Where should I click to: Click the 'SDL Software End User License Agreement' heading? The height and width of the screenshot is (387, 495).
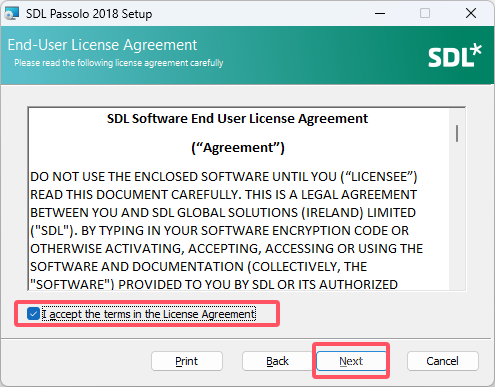(x=237, y=119)
